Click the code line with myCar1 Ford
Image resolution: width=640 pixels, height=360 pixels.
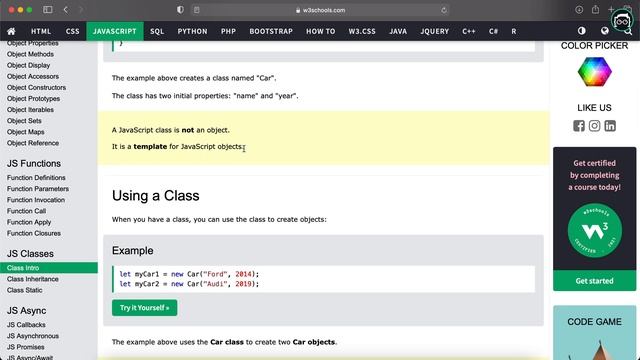click(x=189, y=274)
